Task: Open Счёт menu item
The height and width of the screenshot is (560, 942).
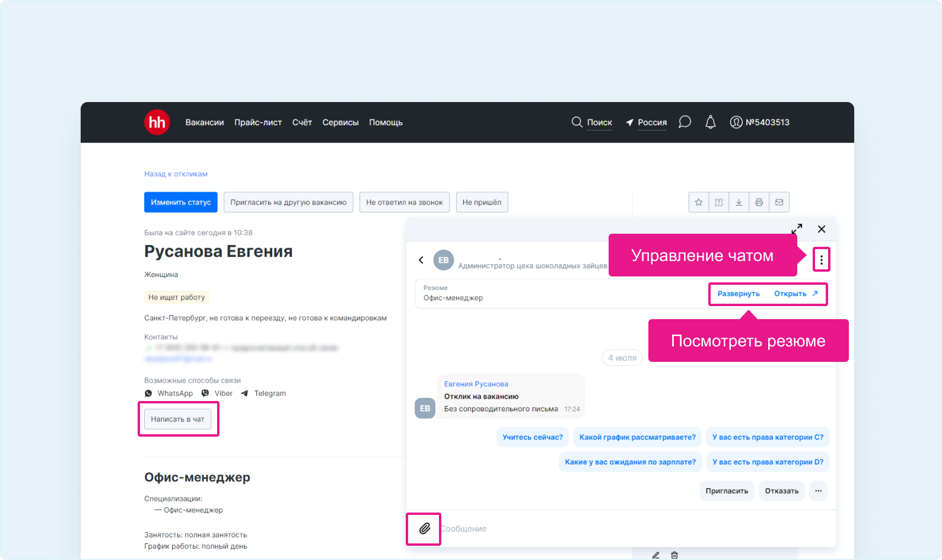Action: click(x=302, y=122)
